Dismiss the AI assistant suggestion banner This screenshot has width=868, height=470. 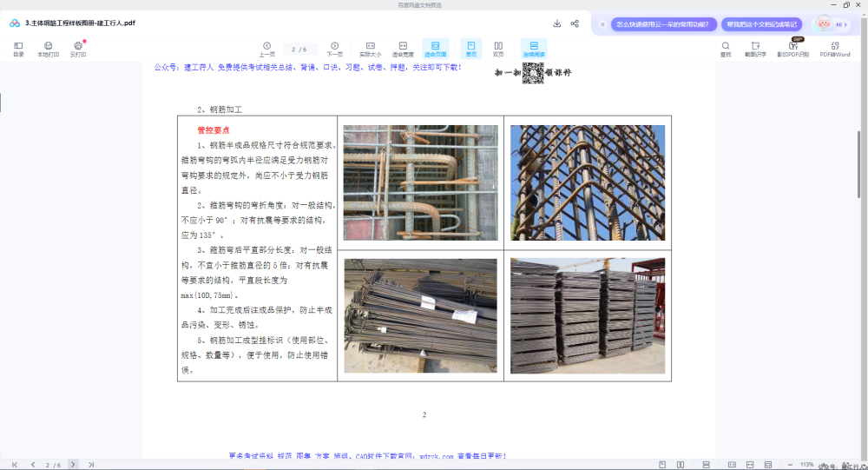pos(603,24)
